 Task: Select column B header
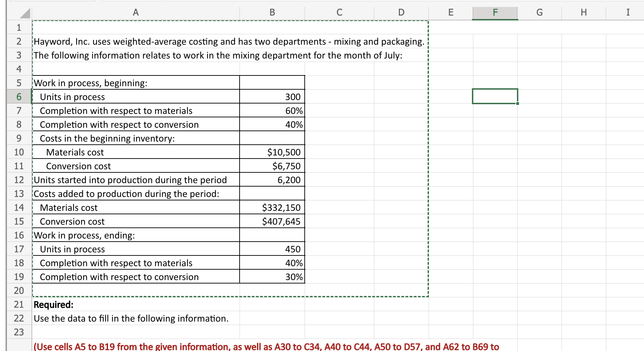272,12
